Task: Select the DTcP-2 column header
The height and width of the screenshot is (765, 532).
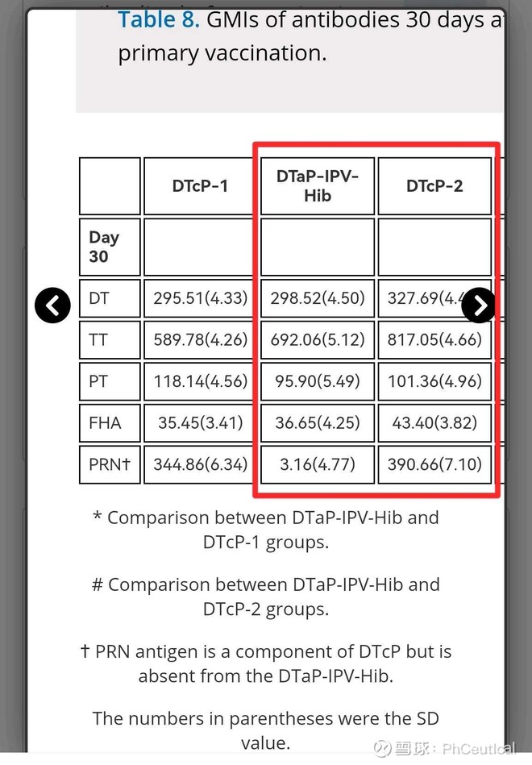Action: (x=434, y=186)
